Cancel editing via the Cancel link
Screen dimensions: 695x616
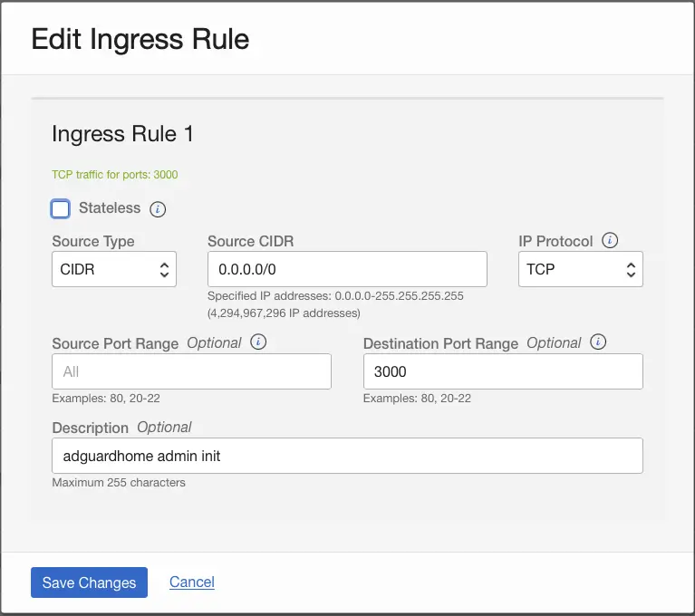coord(192,582)
